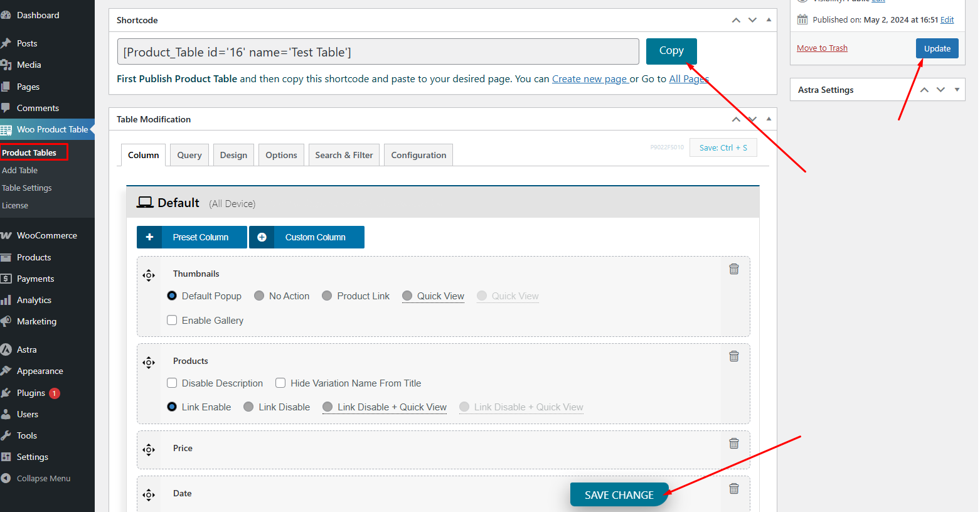The image size is (980, 512).
Task: Click the Collapse Menu arrow icon
Action: [6, 478]
